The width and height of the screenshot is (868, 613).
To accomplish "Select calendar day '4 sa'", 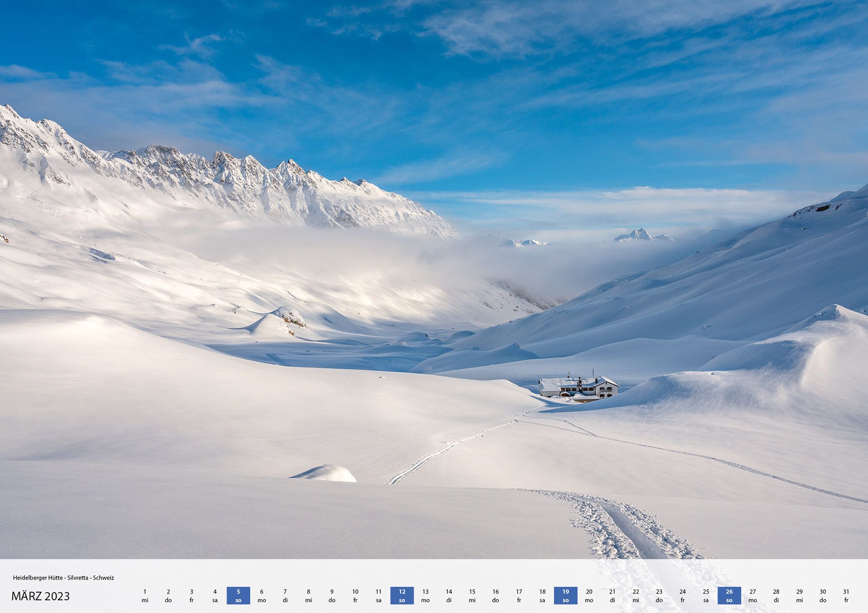I will 215,596.
